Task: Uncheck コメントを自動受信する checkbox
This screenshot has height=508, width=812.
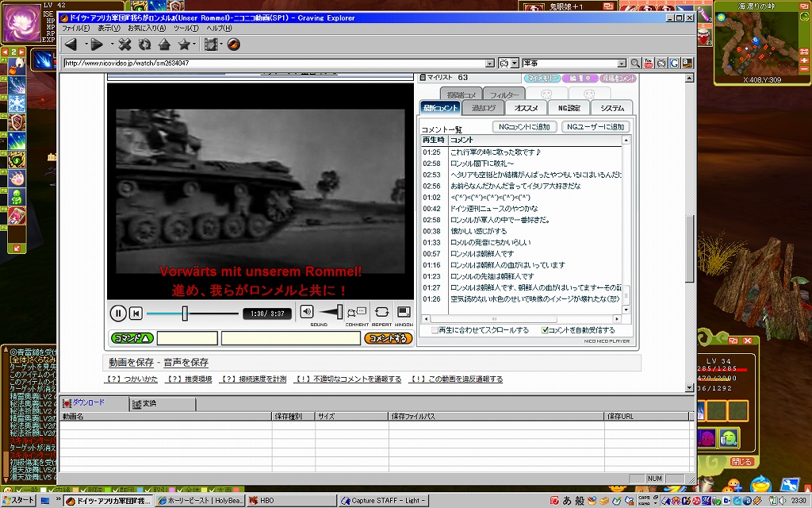Action: coord(545,330)
